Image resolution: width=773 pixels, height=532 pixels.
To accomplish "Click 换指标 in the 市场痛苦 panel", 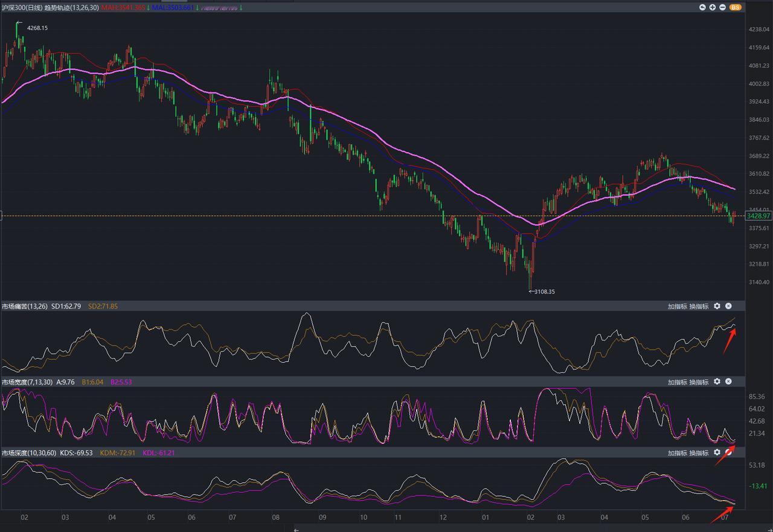I will click(699, 307).
